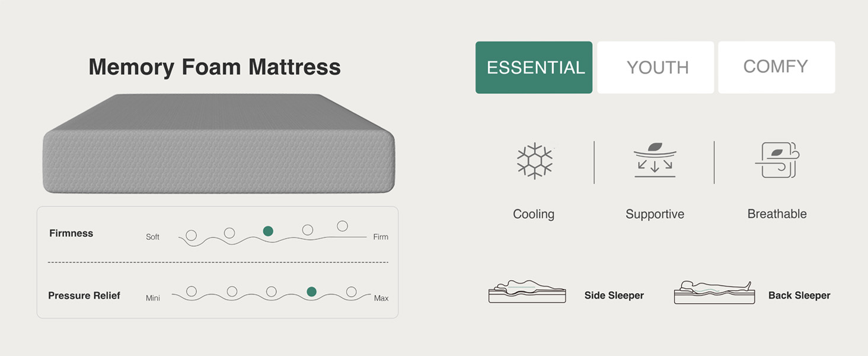Click the Supportive arrows-and-leaf icon
Screen dimensions: 868x356
[x=655, y=161]
